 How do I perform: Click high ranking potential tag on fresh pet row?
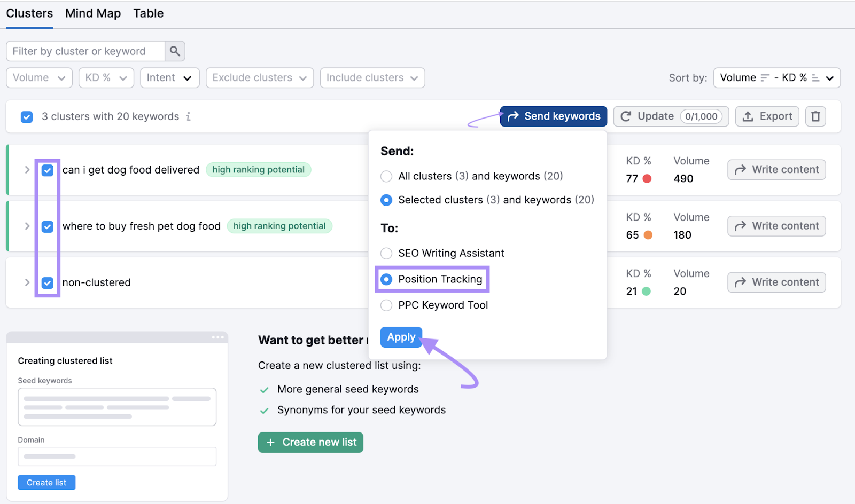(279, 226)
